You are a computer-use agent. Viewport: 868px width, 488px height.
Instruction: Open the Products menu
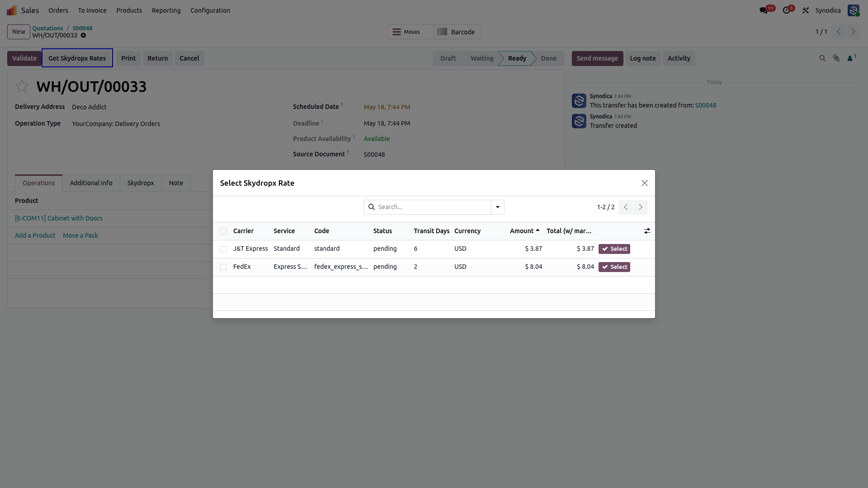[x=129, y=10]
